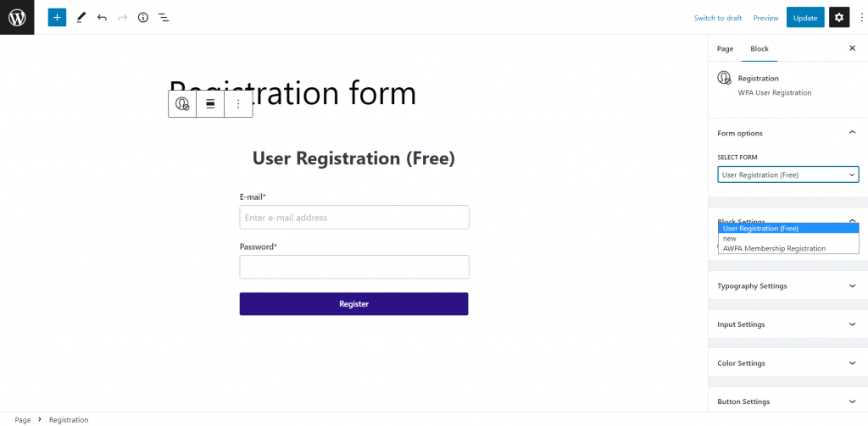Change block alignment in toolbar
This screenshot has width=868, height=426.
pos(210,103)
